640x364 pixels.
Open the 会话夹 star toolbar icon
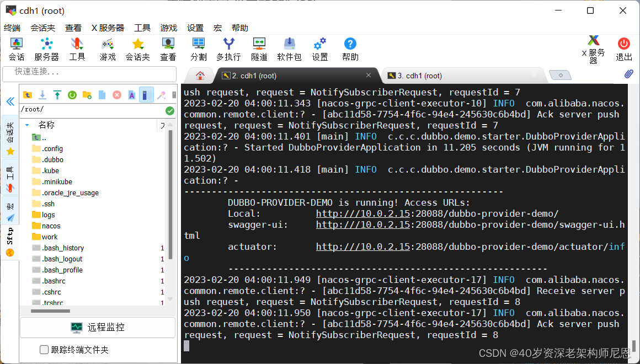(137, 49)
